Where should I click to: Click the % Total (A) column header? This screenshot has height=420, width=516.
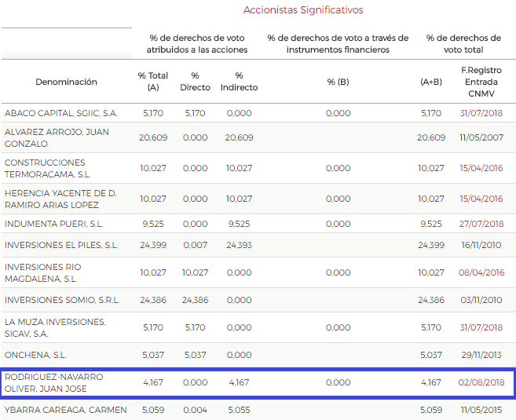(153, 82)
